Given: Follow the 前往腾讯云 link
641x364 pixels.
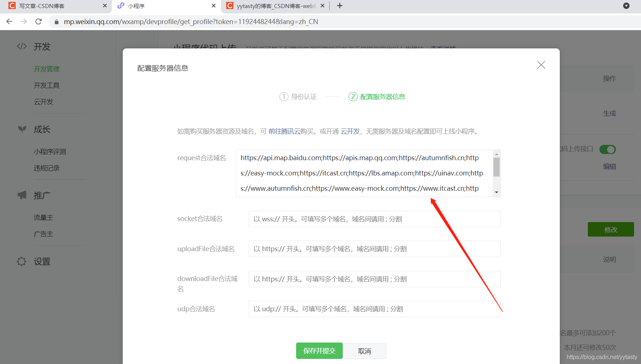Looking at the screenshot, I should click(284, 131).
